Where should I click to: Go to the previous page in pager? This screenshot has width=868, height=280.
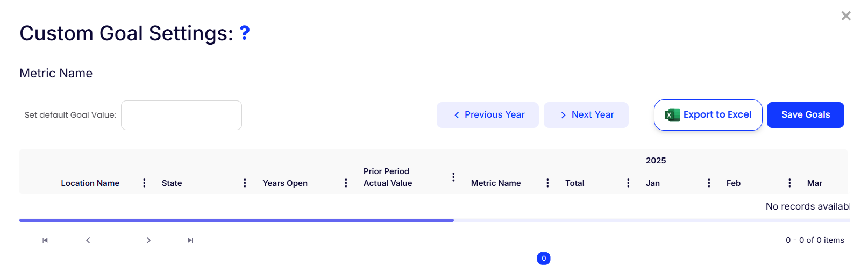point(88,240)
